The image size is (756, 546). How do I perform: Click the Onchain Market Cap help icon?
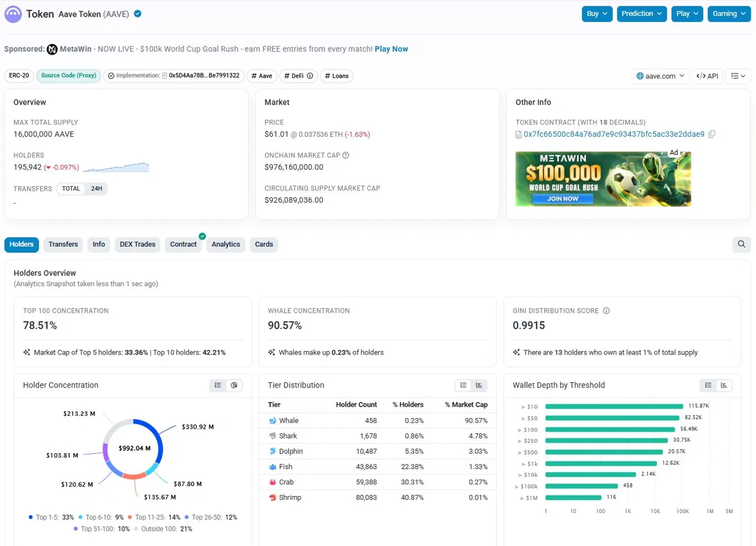[x=346, y=156]
